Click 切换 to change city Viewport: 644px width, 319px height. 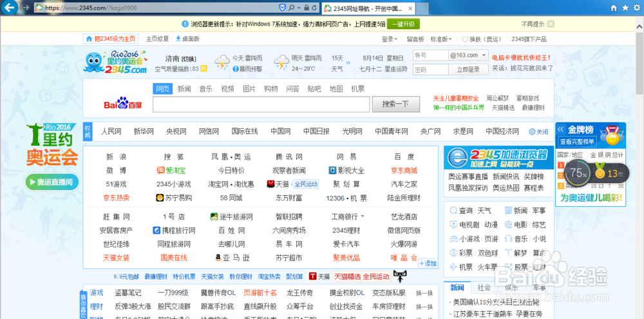(189, 59)
